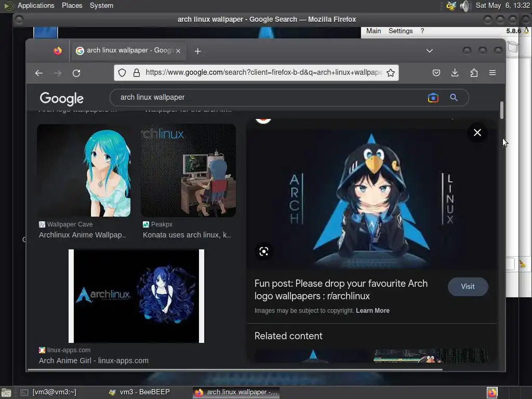The height and width of the screenshot is (399, 532).
Task: Open the Learn More copyright link
Action: tap(373, 311)
